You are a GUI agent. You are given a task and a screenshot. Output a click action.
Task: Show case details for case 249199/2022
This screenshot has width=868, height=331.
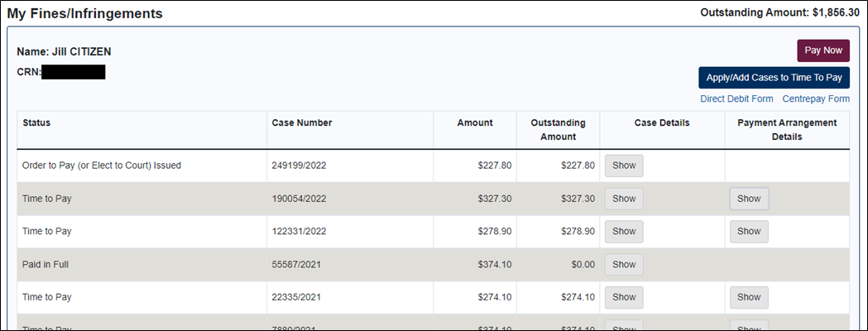(x=624, y=165)
